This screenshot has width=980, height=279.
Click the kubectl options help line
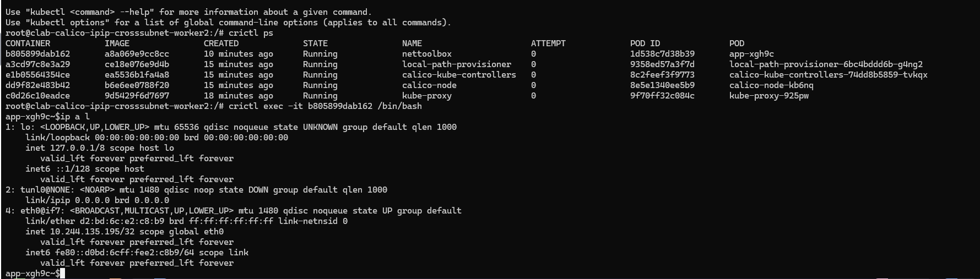pos(228,23)
